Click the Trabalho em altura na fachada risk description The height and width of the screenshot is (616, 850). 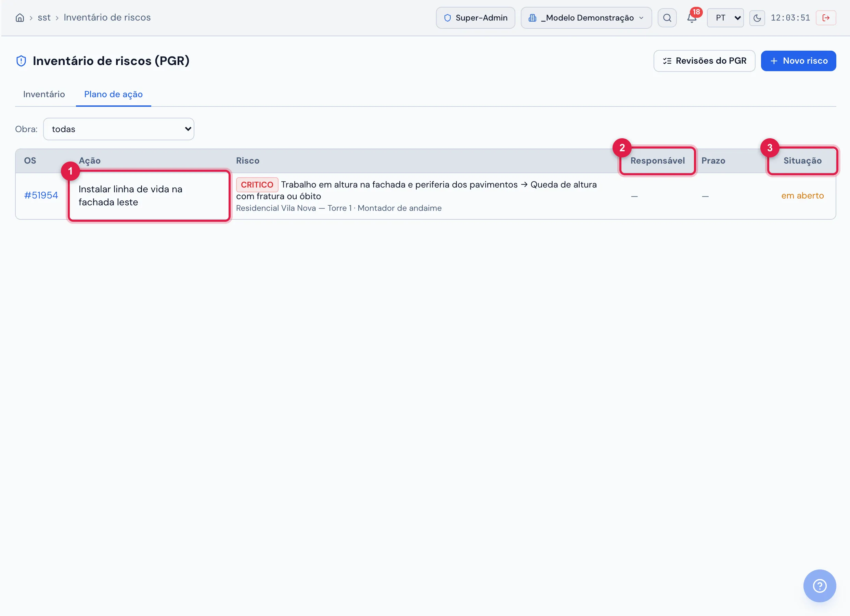416,190
